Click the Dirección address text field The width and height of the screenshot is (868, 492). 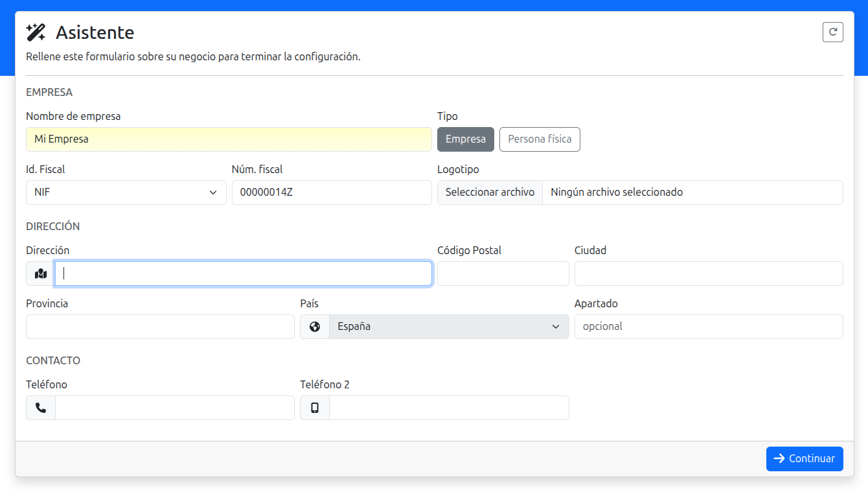click(x=243, y=274)
